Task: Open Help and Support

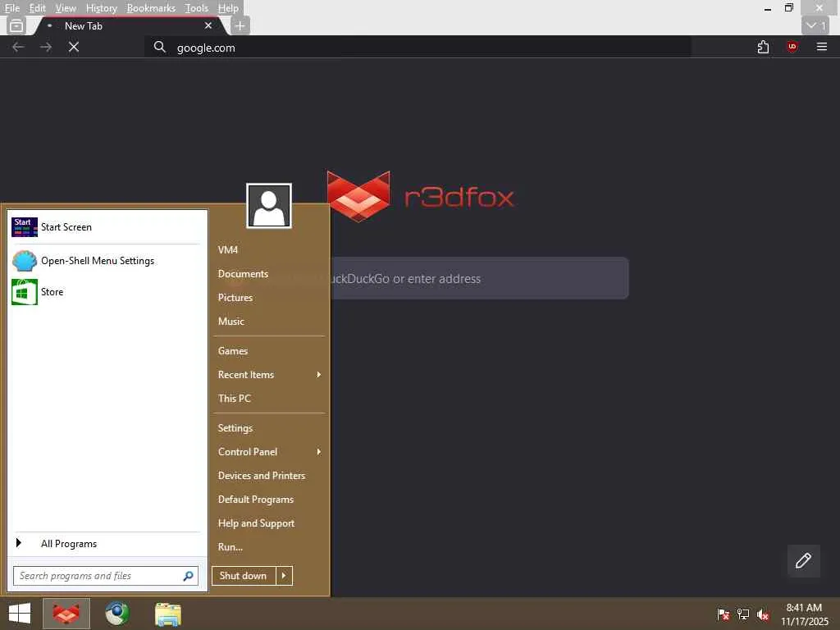Action: 269,523
